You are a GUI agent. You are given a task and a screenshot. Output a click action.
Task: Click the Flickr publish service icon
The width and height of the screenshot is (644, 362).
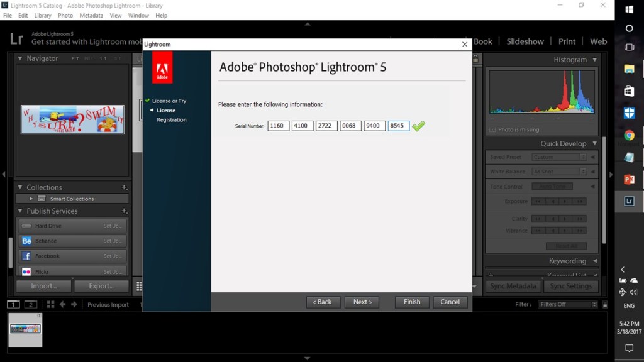point(26,271)
